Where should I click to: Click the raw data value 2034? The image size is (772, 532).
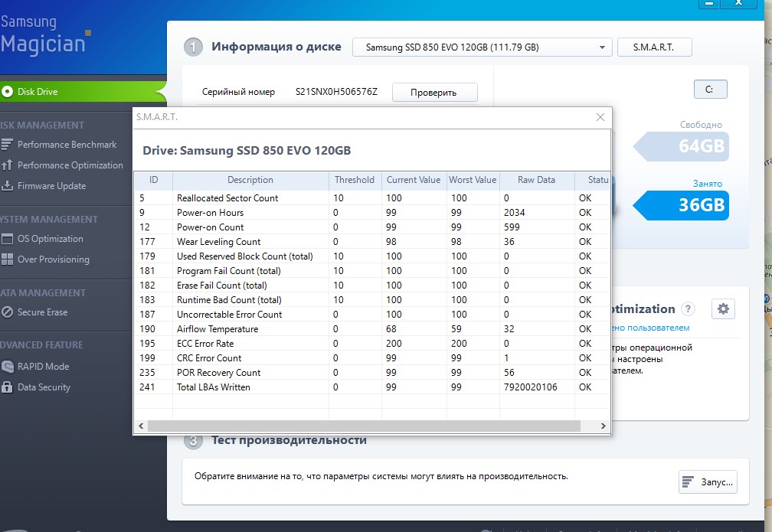click(514, 213)
